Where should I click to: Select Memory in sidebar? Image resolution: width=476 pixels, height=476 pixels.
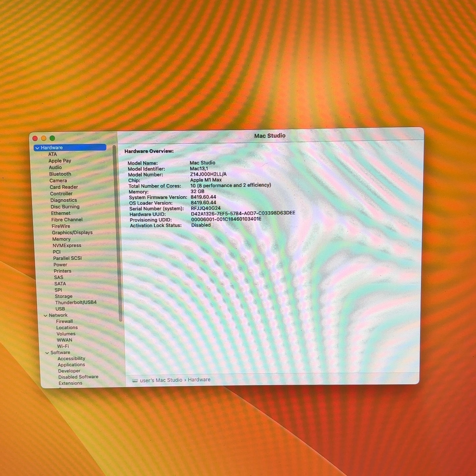coord(61,239)
